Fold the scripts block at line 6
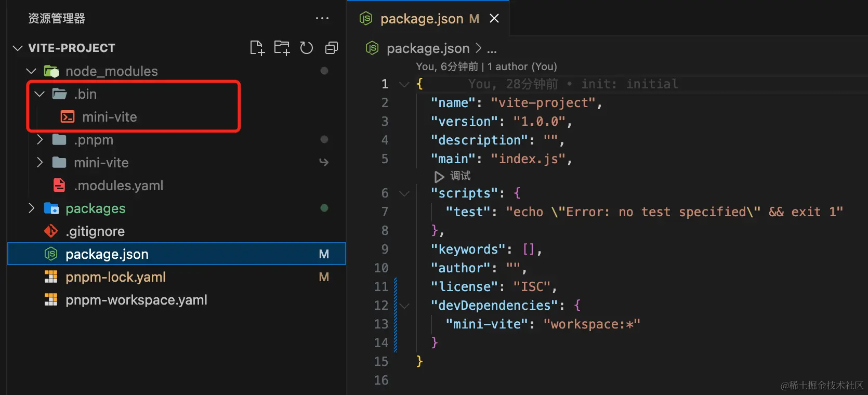The height and width of the screenshot is (395, 868). 404,193
